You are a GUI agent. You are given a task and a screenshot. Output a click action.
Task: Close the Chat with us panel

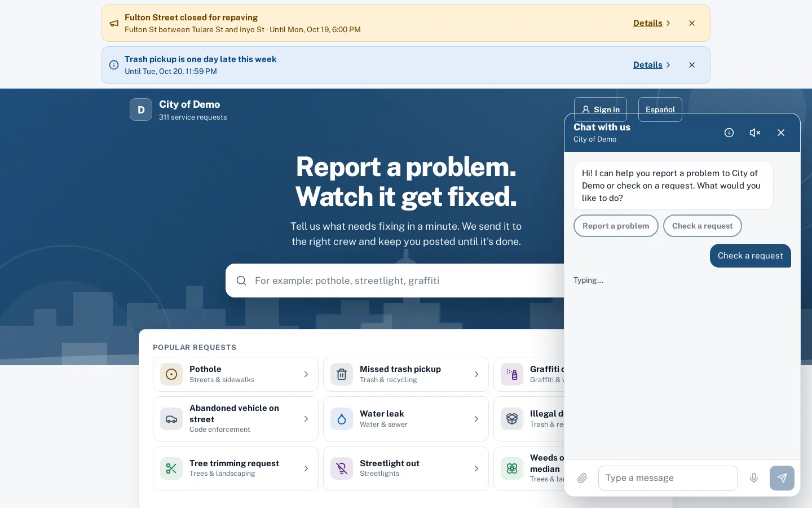tap(781, 133)
